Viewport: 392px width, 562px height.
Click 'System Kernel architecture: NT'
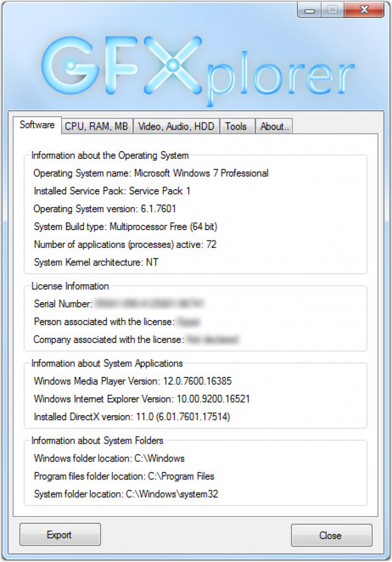click(96, 262)
